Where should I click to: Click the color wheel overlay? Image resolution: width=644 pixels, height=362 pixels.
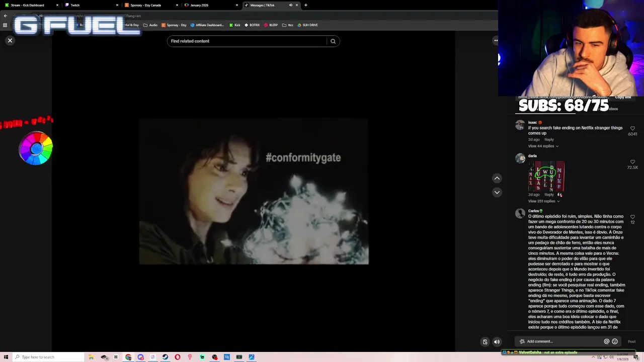coord(36,148)
